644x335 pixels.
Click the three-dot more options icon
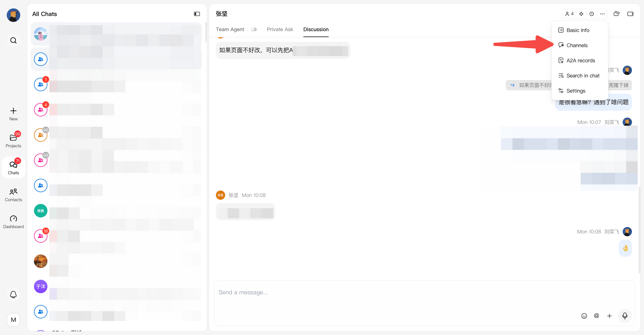[602, 14]
